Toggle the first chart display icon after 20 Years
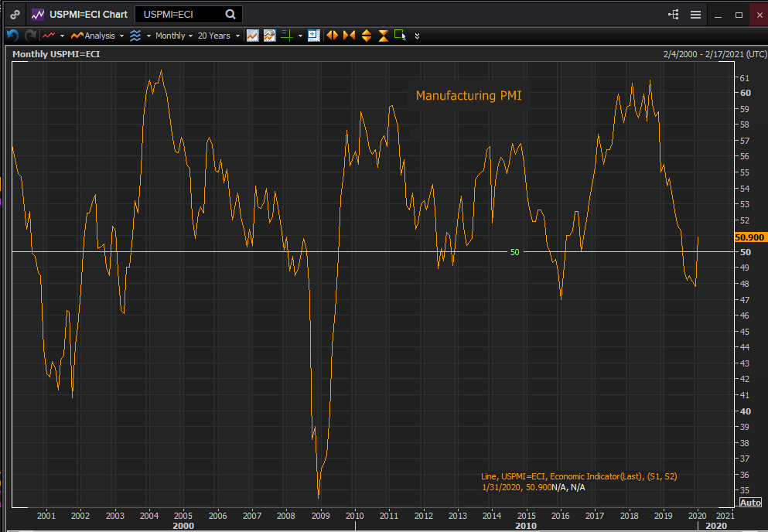 [x=252, y=36]
